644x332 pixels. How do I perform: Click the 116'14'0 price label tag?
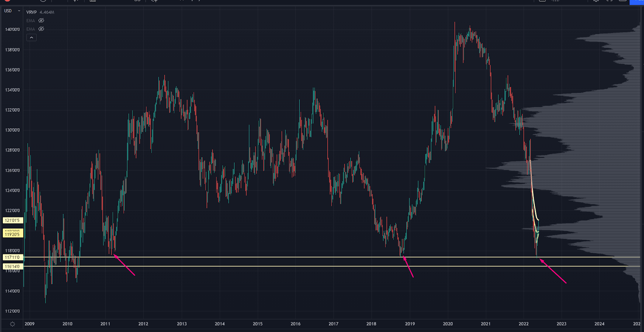tap(12, 266)
